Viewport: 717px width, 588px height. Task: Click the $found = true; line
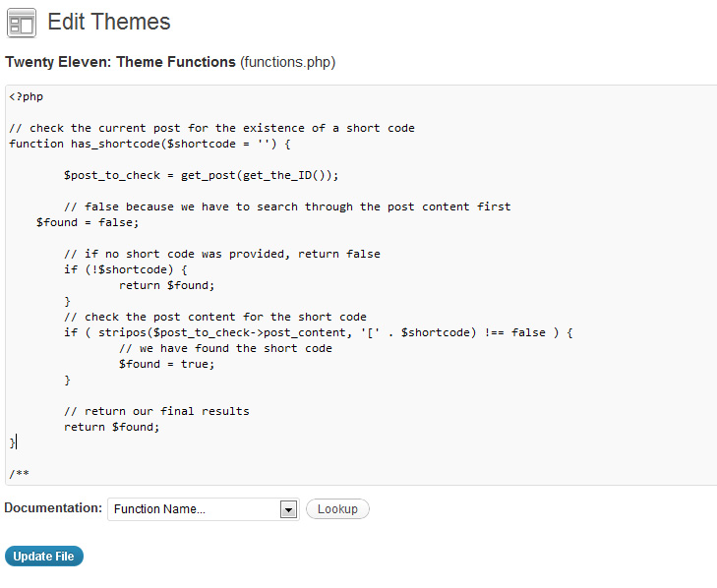[x=166, y=365]
